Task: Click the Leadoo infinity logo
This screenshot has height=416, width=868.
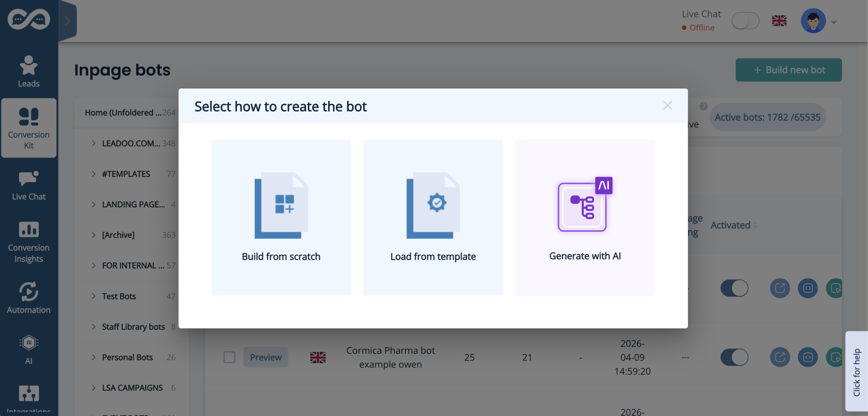Action: point(29,19)
